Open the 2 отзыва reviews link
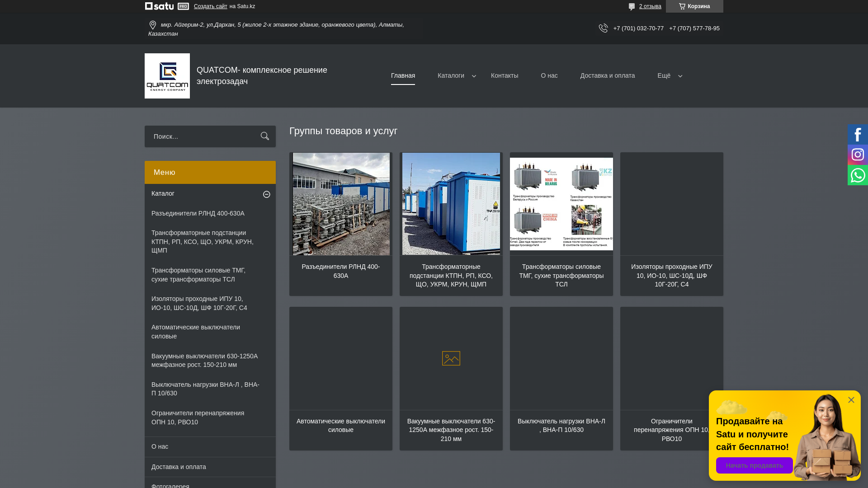This screenshot has width=868, height=488. click(650, 6)
